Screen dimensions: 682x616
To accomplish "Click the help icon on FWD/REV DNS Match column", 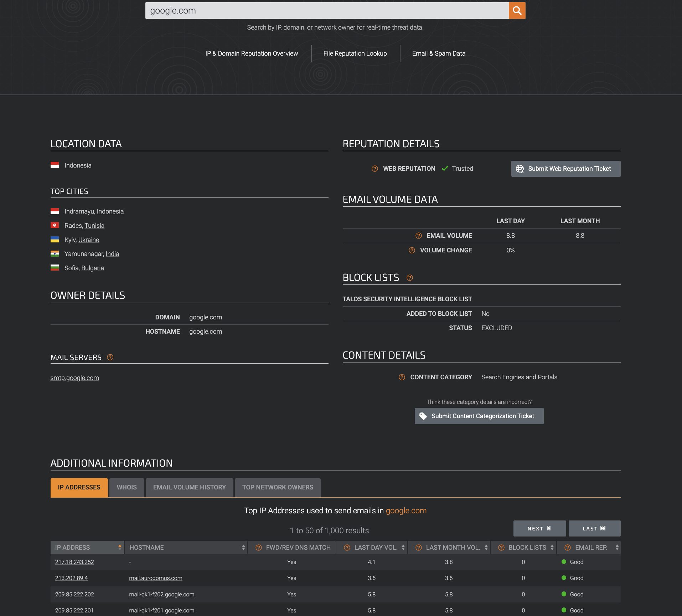I will coord(258,547).
